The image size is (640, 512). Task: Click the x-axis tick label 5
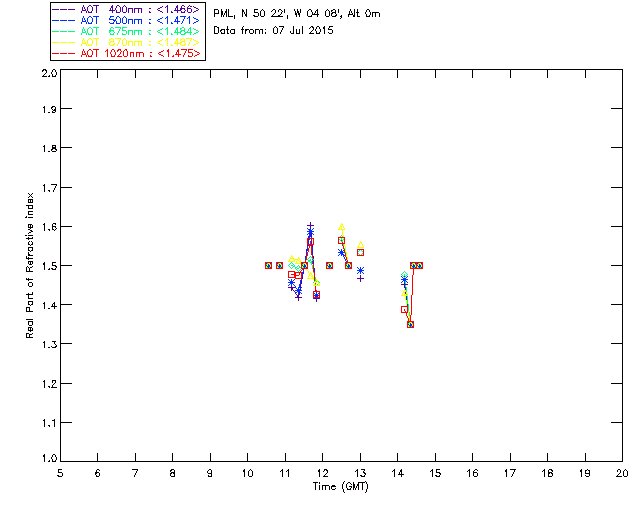click(60, 474)
